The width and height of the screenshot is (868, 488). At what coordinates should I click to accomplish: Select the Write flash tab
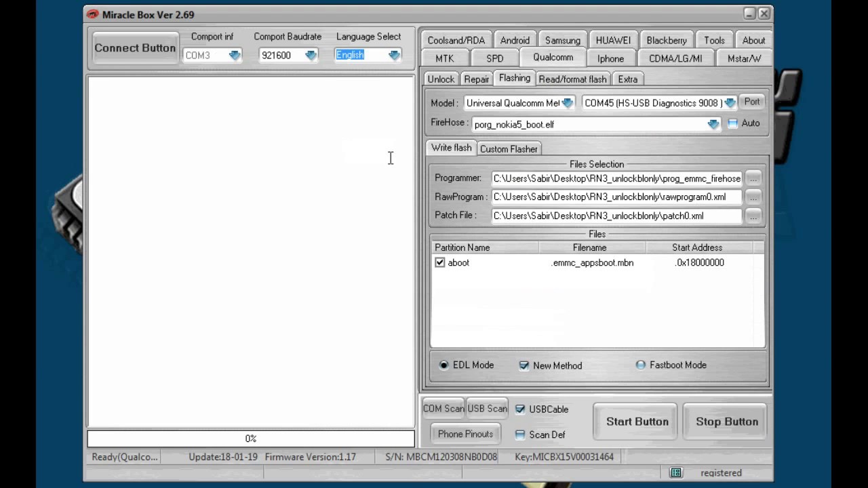(x=452, y=148)
